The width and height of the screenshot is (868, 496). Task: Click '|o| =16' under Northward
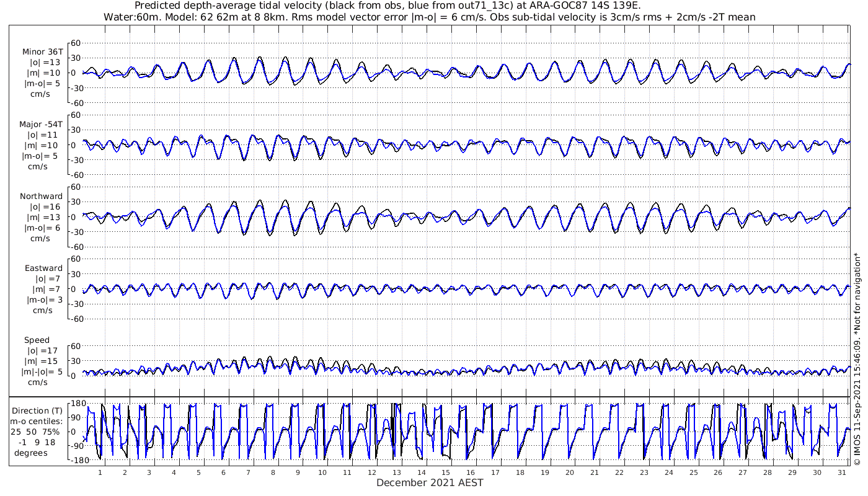(x=44, y=206)
